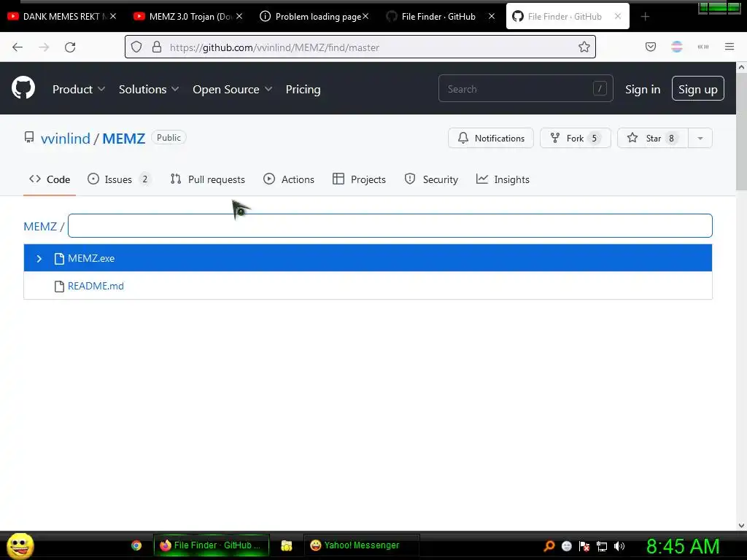Viewport: 747px width, 560px height.
Task: Star the MEMZ repository
Action: pos(653,138)
